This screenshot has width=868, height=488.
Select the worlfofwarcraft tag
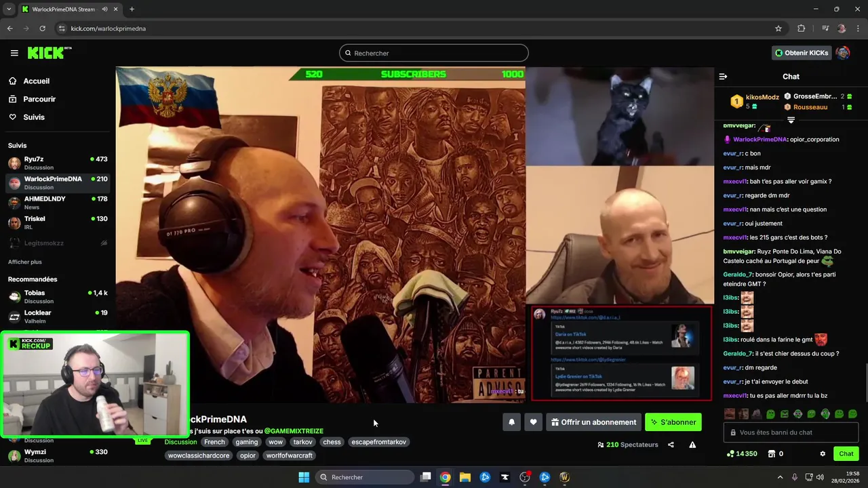290,455
